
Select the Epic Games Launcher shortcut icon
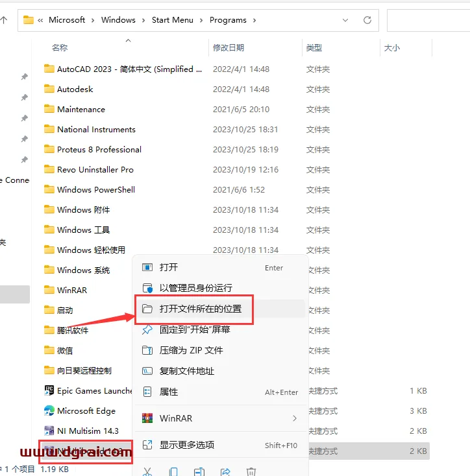tap(49, 390)
